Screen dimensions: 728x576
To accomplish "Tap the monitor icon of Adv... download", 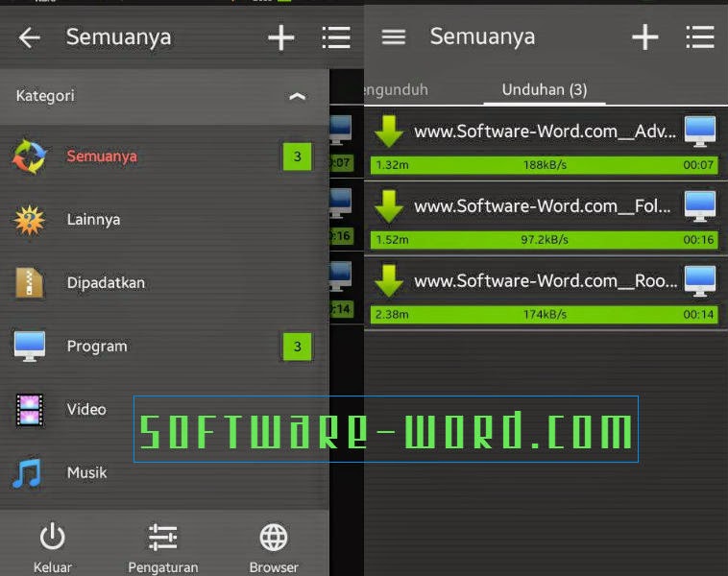I will (700, 132).
